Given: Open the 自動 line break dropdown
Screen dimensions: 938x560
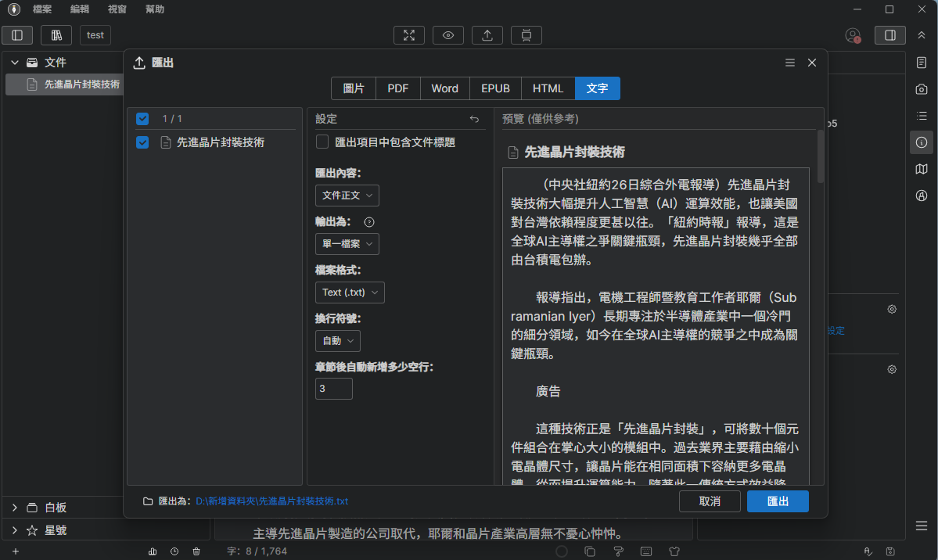Looking at the screenshot, I should coord(337,341).
